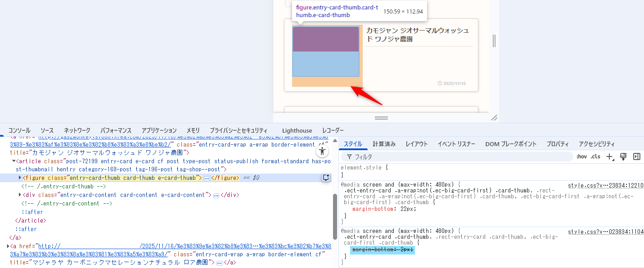Viewport: 644px width, 268px height.
Task: Click the new style rule plus icon
Action: (x=610, y=156)
